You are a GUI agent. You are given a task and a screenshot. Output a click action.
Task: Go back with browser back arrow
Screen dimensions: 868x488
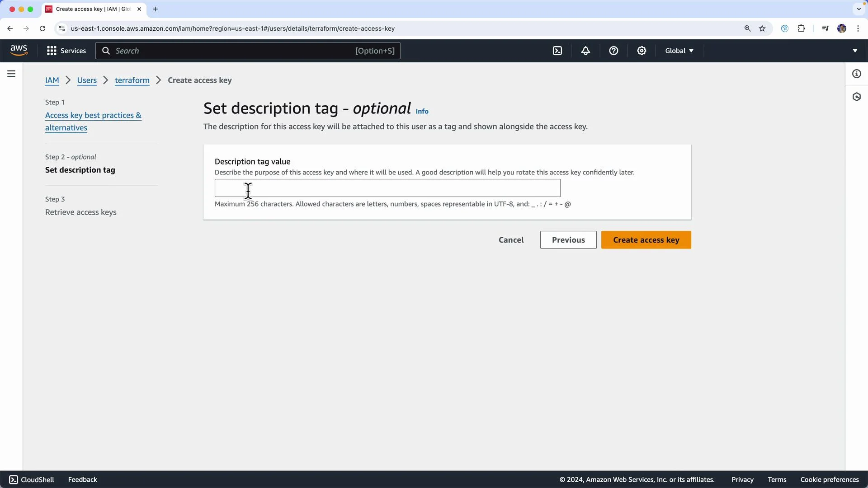pyautogui.click(x=10, y=28)
